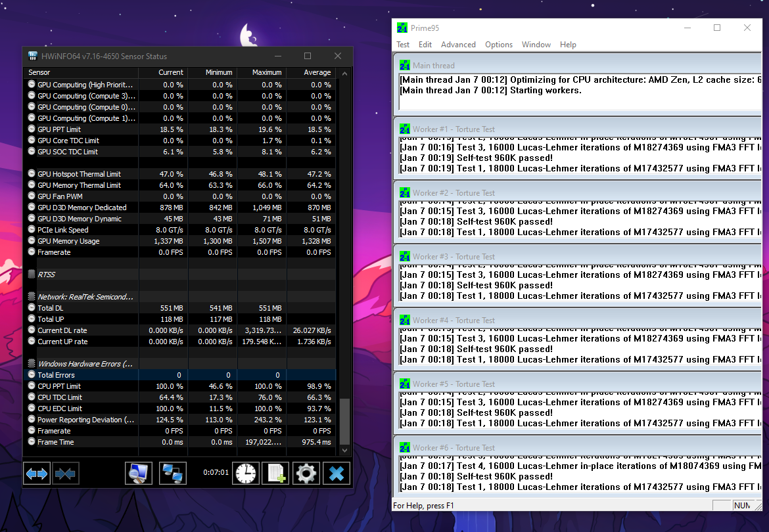Image resolution: width=769 pixels, height=532 pixels.
Task: Select the Power Reporting Deviation row
Action: tap(180, 420)
